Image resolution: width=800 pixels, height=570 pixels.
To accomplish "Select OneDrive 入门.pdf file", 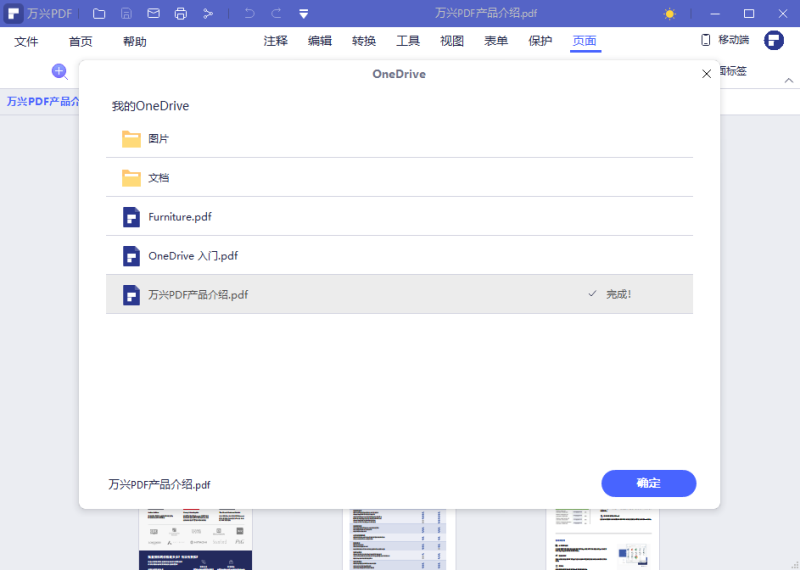I will [x=193, y=256].
